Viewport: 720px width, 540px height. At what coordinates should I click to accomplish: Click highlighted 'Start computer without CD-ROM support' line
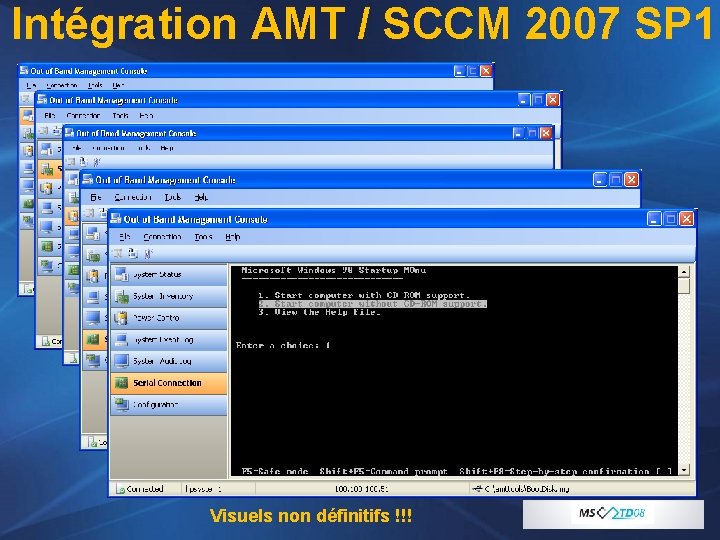point(372,304)
